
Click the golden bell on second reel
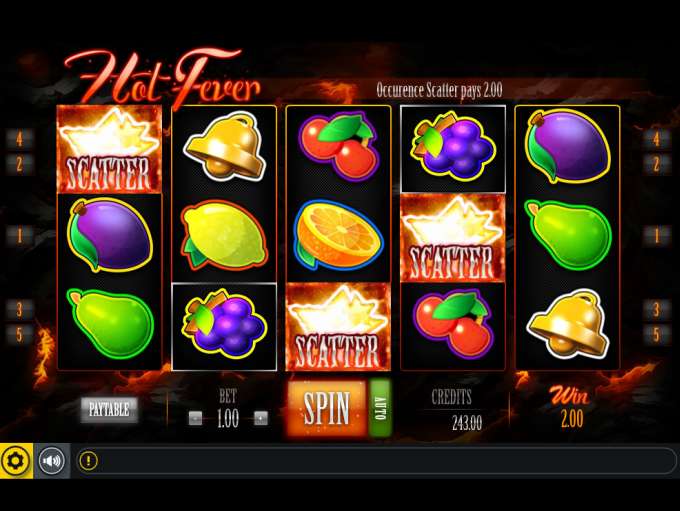point(224,147)
